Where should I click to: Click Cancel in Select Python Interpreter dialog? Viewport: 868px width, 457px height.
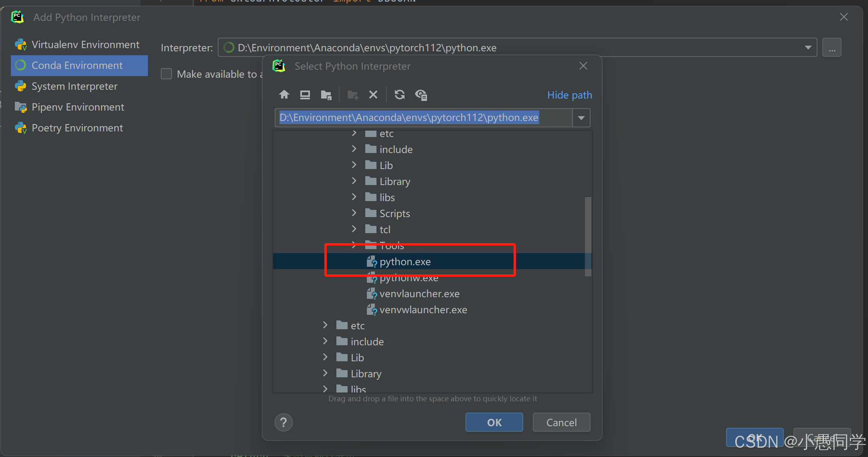(561, 422)
